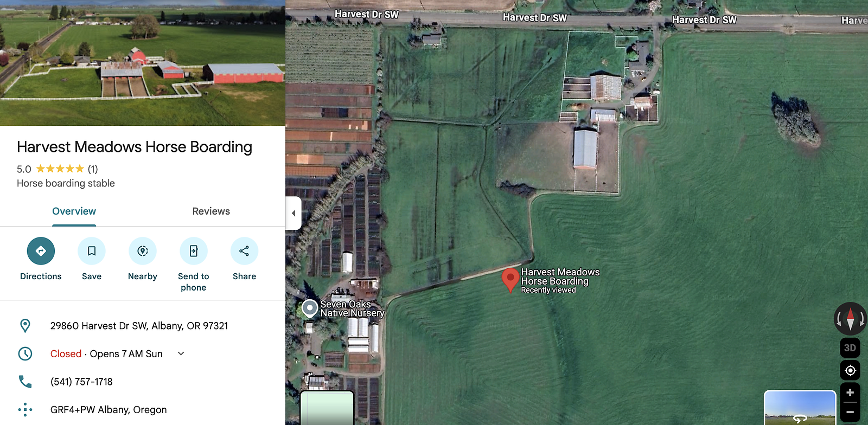Expand the opening hours dropdown chevron
Screen dimensions: 868x425
[x=181, y=353]
